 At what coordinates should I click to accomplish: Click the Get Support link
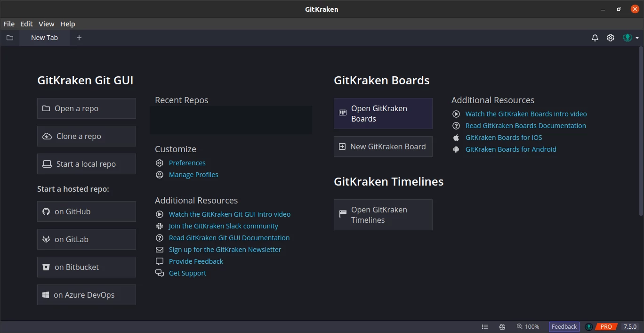[187, 273]
